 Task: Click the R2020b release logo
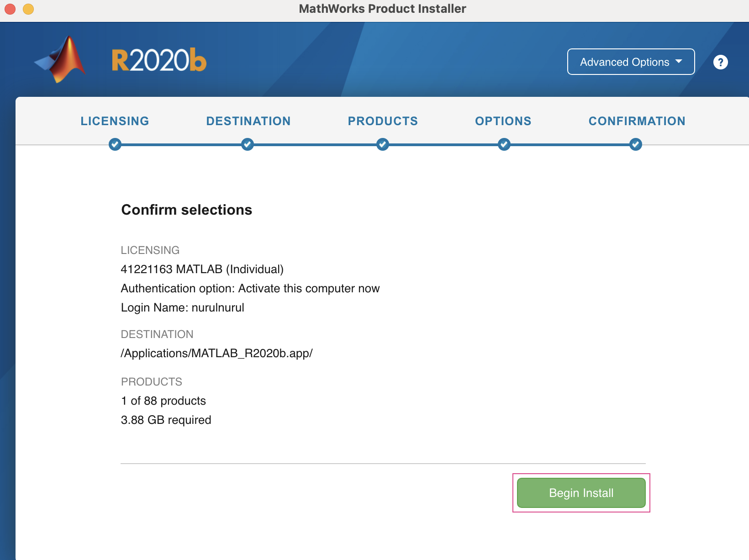point(159,60)
